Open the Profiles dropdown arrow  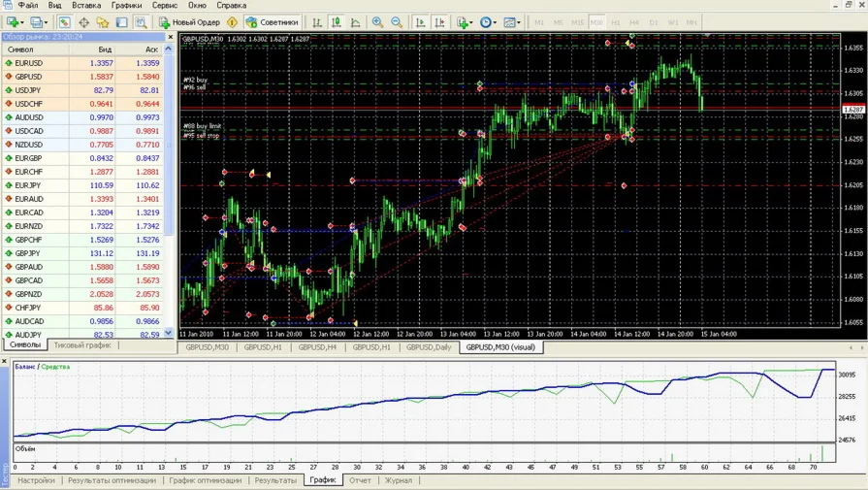(x=47, y=22)
